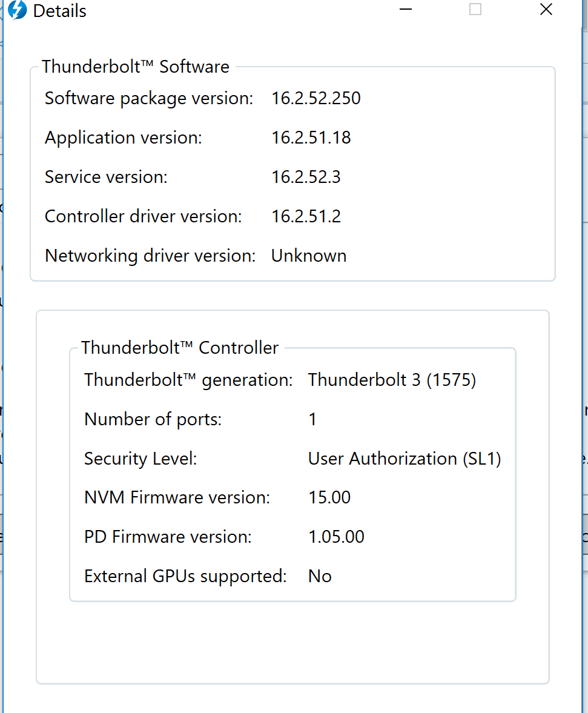The width and height of the screenshot is (588, 713).
Task: Close the Details window
Action: [546, 9]
